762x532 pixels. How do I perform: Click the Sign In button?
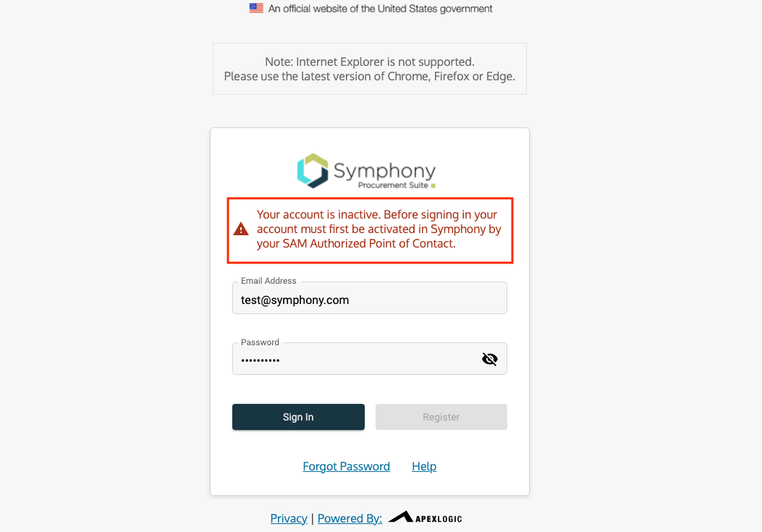[x=298, y=417]
